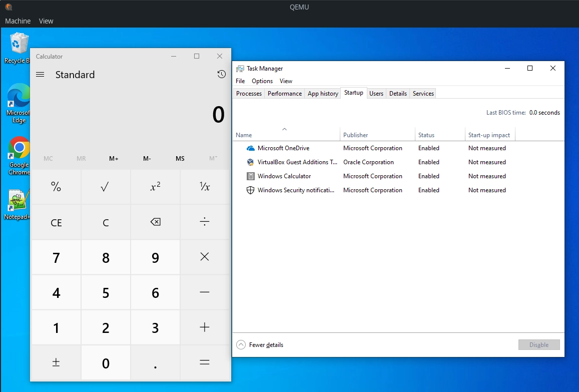Image resolution: width=579 pixels, height=392 pixels.
Task: Click Task Manager title bar app icon
Action: point(240,69)
